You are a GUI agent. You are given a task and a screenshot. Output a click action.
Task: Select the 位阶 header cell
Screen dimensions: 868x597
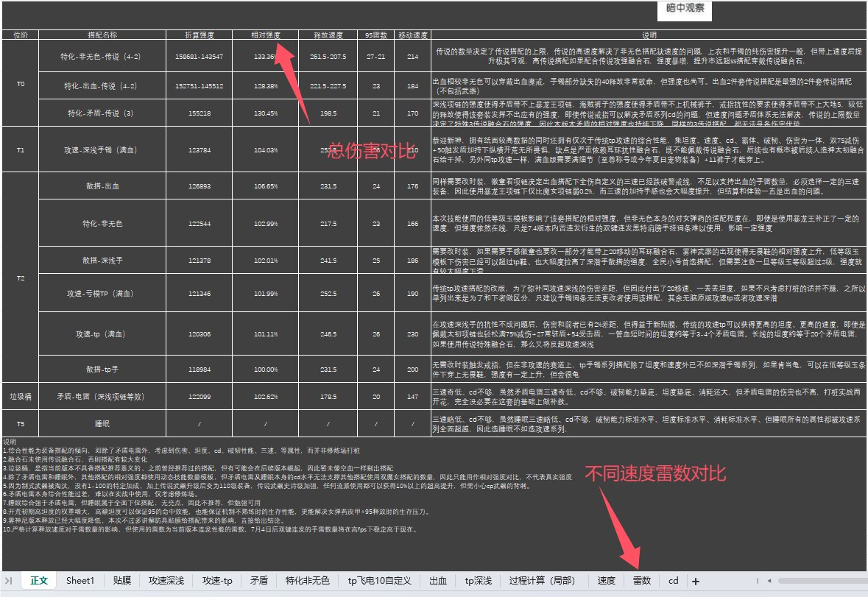tap(21, 35)
